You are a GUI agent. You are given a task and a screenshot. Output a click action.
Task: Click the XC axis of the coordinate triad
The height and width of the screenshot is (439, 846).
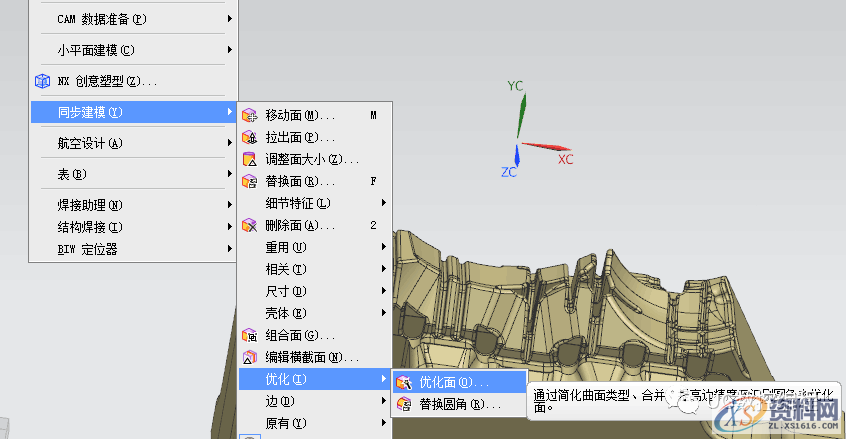(x=546, y=146)
